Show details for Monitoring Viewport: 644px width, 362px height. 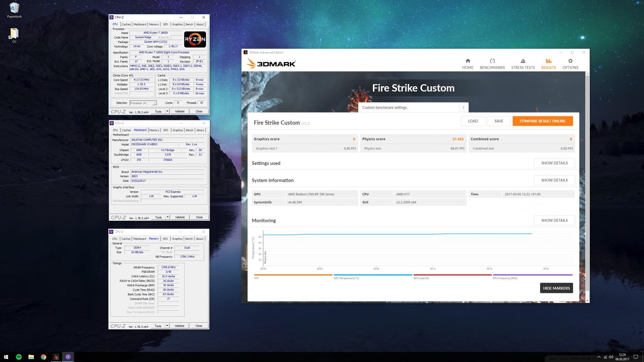point(554,220)
